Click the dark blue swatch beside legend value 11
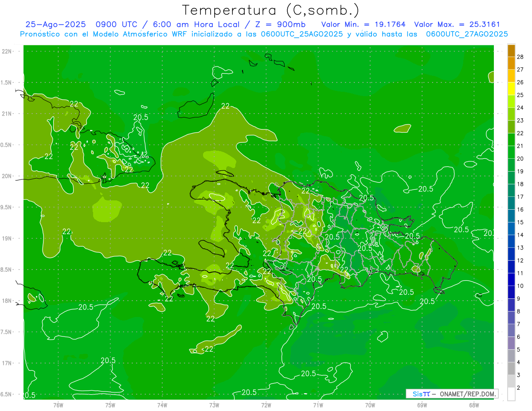The width and height of the screenshot is (532, 411). pyautogui.click(x=511, y=267)
